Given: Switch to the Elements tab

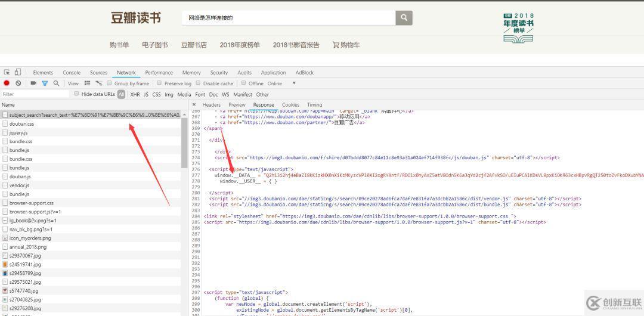Looking at the screenshot, I should click(43, 73).
